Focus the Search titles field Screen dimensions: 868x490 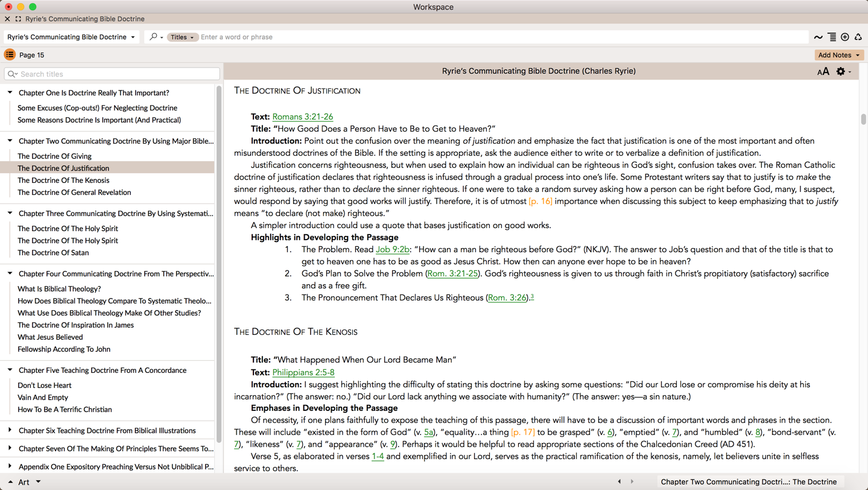tap(112, 74)
